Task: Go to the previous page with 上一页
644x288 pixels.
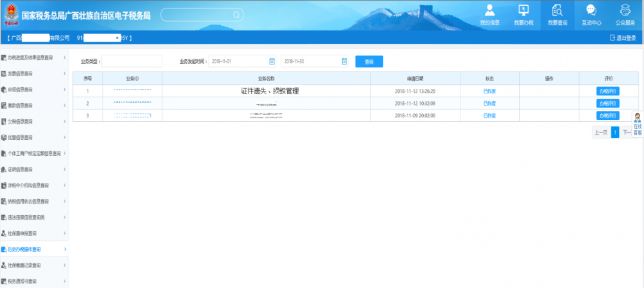Action: 601,132
